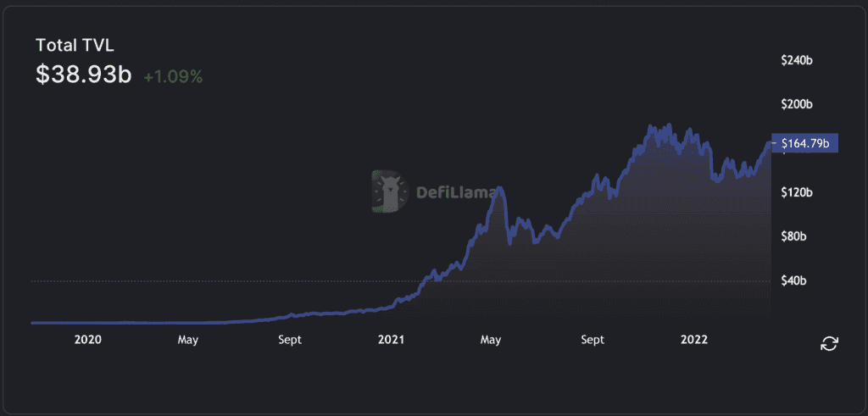Click the refresh chart icon
The image size is (868, 416).
click(829, 343)
